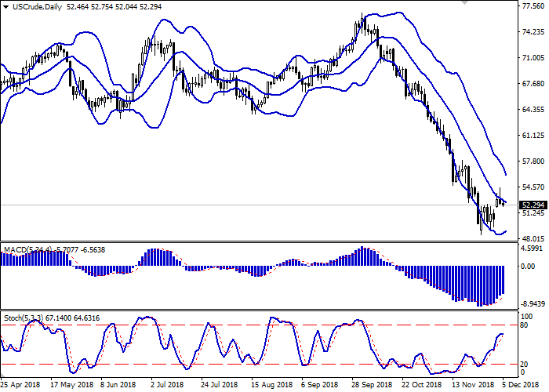549x392 pixels.
Task: Click the 13 Nov 2018 date label
Action: pos(473,385)
